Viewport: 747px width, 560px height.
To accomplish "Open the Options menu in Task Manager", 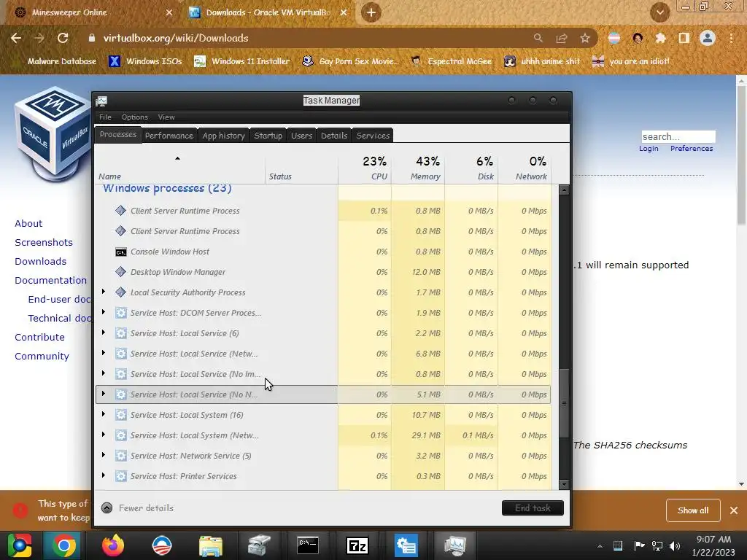I will [135, 117].
